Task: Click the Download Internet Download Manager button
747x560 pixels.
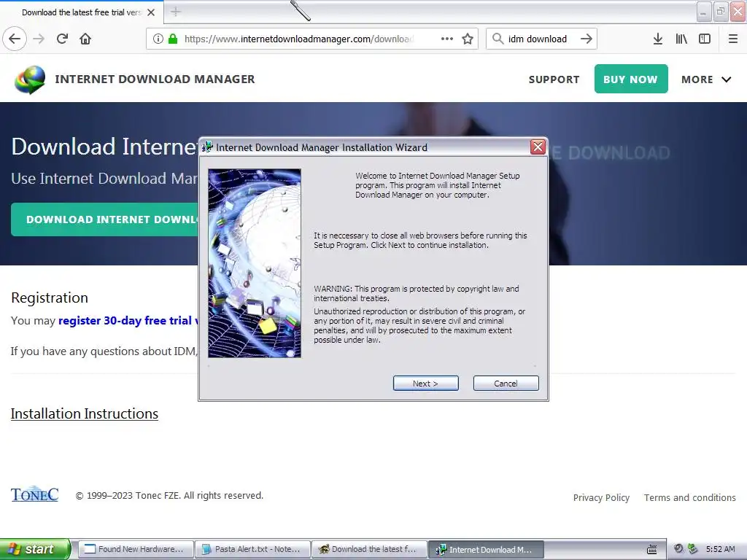Action: (x=105, y=219)
